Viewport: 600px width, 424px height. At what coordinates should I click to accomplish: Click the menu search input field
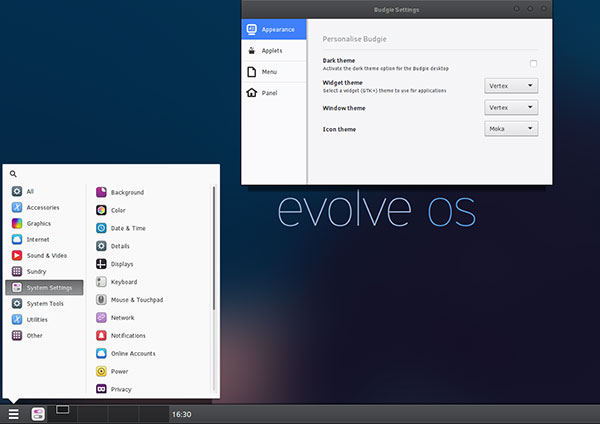[111, 174]
